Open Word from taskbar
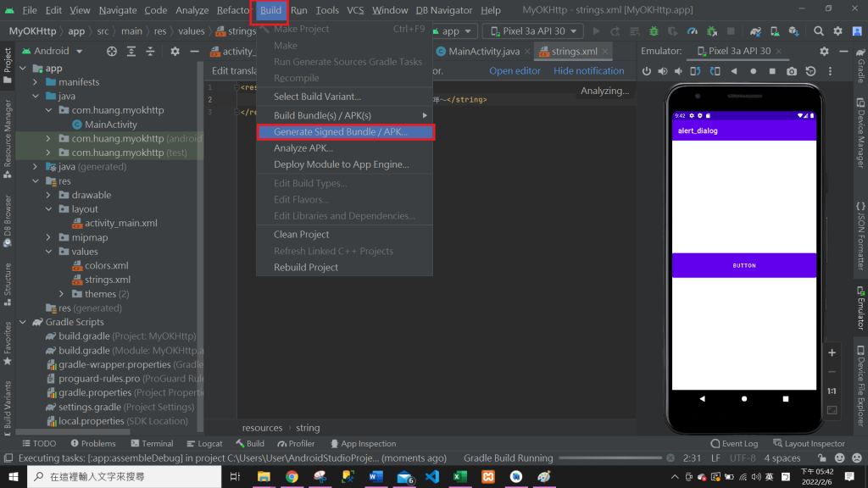This screenshot has height=488, width=868. tap(376, 476)
